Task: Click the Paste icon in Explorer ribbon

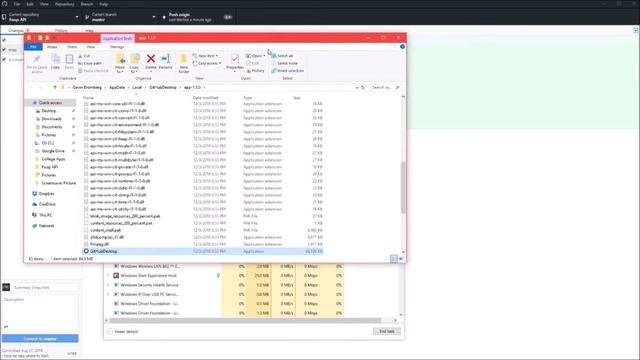Action: point(69,60)
